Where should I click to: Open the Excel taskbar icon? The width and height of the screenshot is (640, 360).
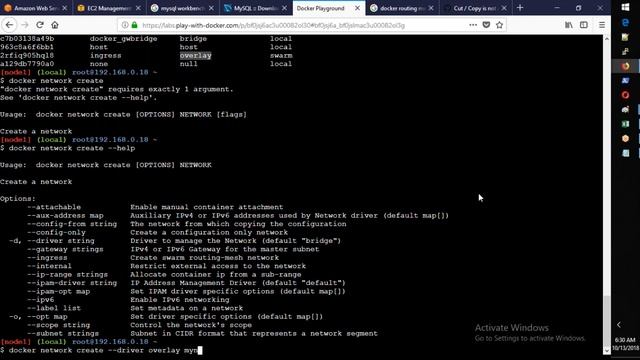click(625, 124)
